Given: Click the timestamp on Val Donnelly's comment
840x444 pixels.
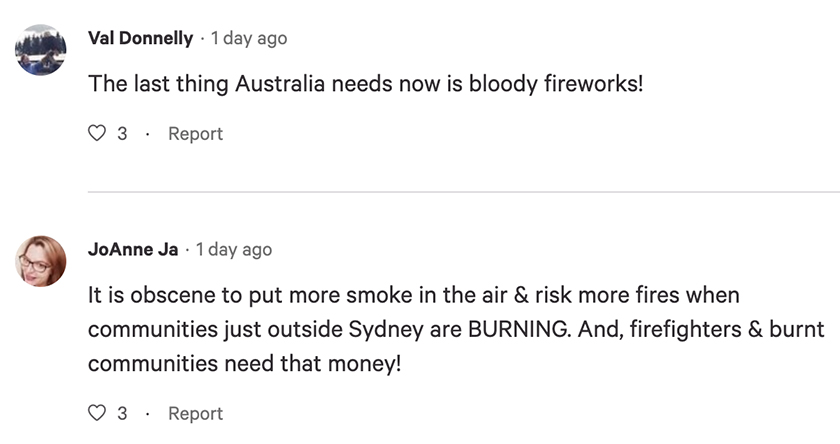Looking at the screenshot, I should coord(249,38).
